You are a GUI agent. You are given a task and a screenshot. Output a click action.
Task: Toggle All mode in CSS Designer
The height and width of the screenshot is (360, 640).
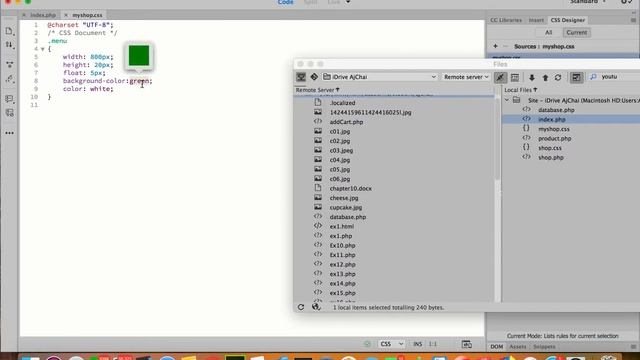point(548,33)
